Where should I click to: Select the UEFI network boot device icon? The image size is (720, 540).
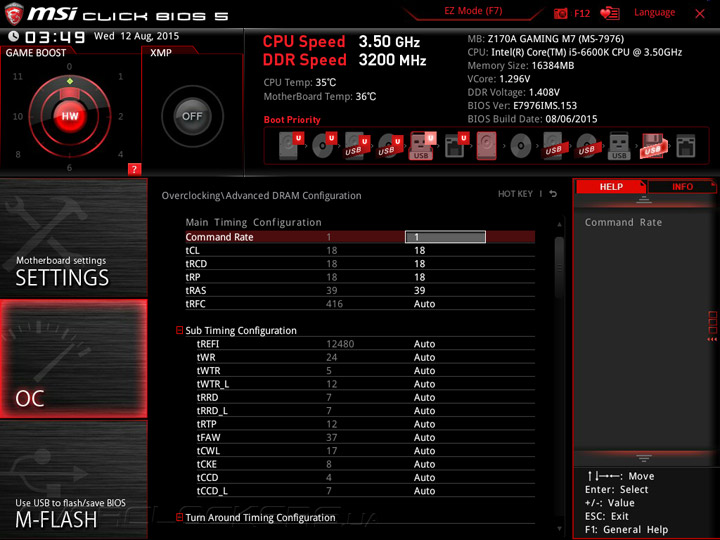pos(456,145)
